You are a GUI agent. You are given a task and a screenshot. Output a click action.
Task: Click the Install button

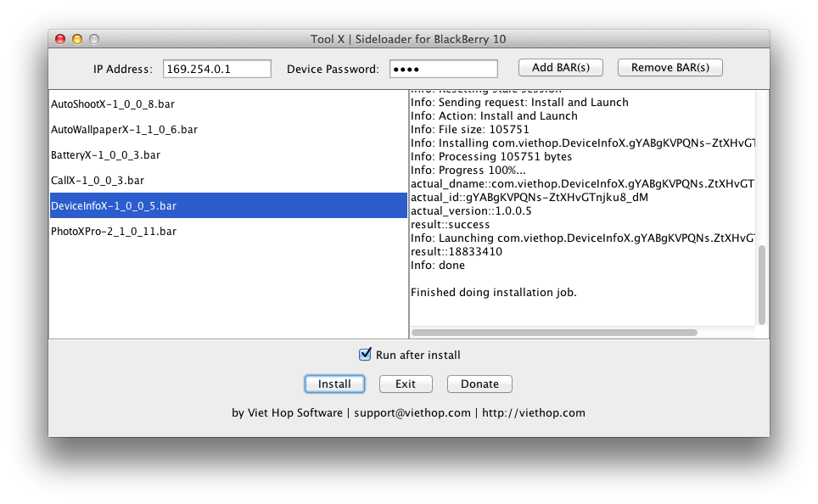point(334,384)
